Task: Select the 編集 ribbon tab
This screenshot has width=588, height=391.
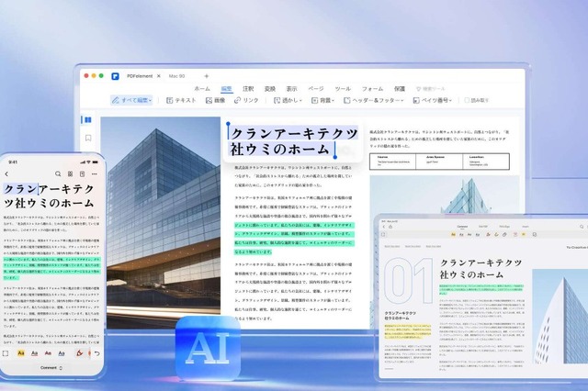Action: coord(227,89)
